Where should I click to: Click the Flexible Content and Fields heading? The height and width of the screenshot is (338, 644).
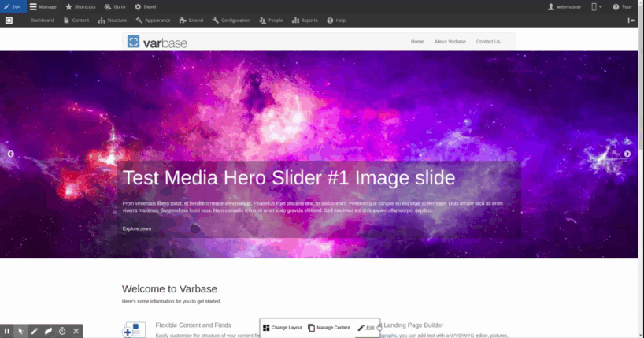pos(193,325)
